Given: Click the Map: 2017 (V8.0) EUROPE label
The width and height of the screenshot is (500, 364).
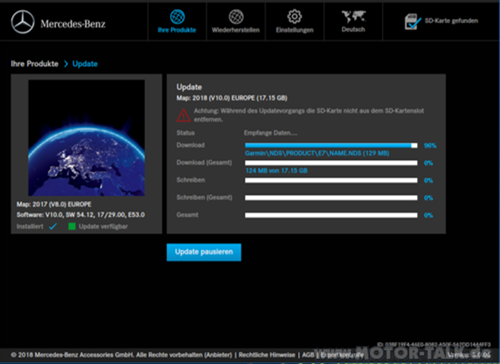Looking at the screenshot, I should click(54, 204).
